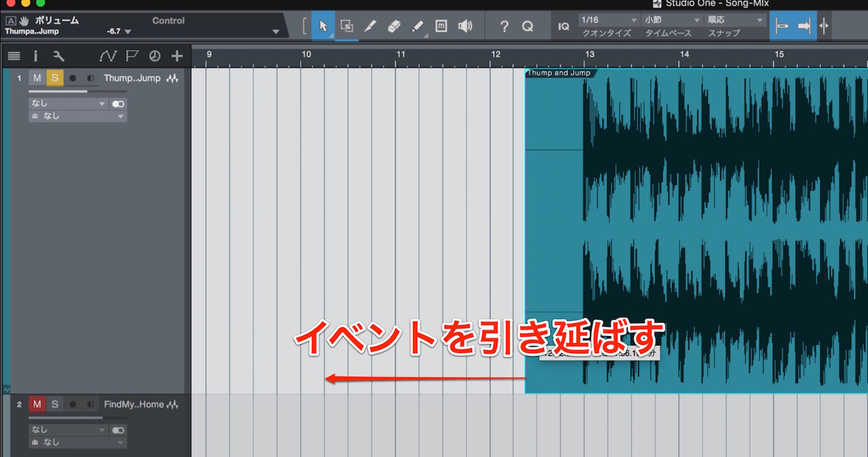Click the waveform icon of Thump..Jump track
Viewport: 868px width, 457px height.
point(172,78)
